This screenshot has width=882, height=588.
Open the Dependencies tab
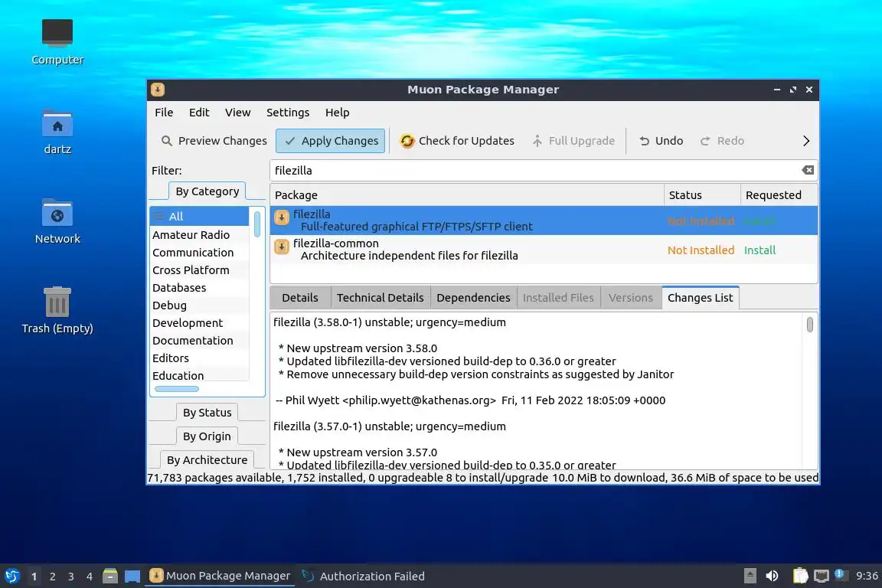[x=473, y=298]
